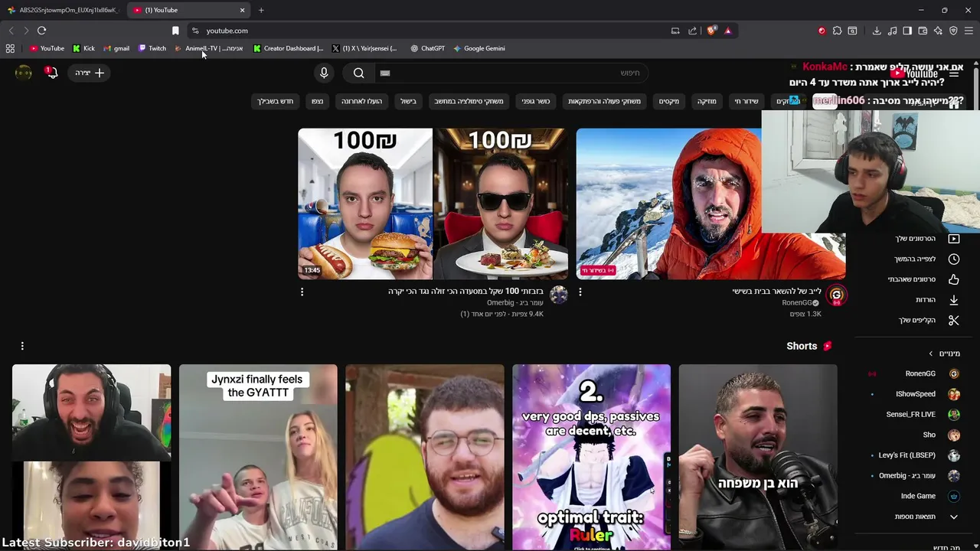This screenshot has height=551, width=980.
Task: Open the Shorts section three-dot menu
Action: tap(22, 346)
